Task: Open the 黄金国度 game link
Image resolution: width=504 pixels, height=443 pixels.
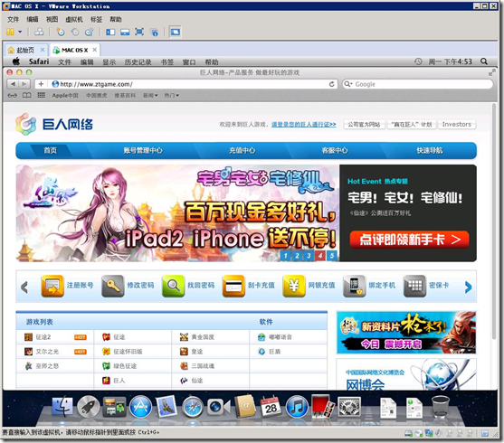Action: (x=203, y=337)
